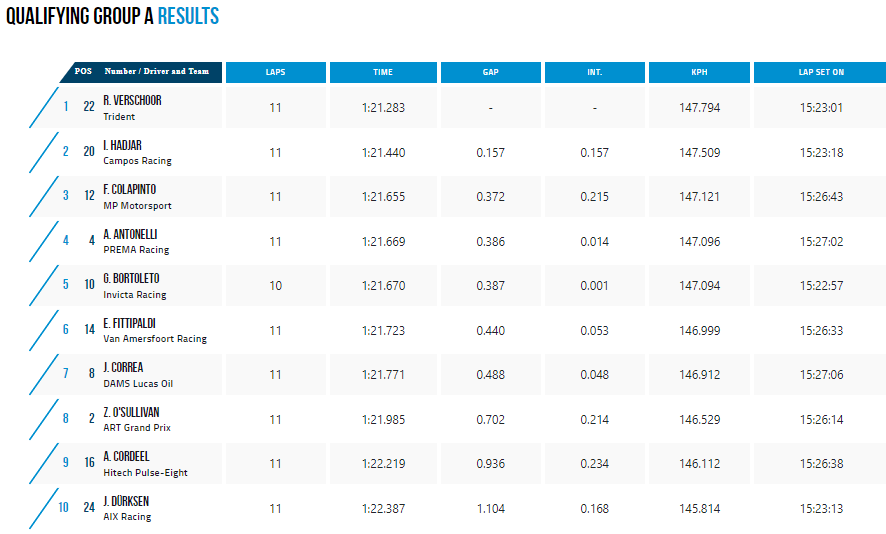This screenshot has width=886, height=534.
Task: Select J. Correa row name
Action: [x=123, y=367]
